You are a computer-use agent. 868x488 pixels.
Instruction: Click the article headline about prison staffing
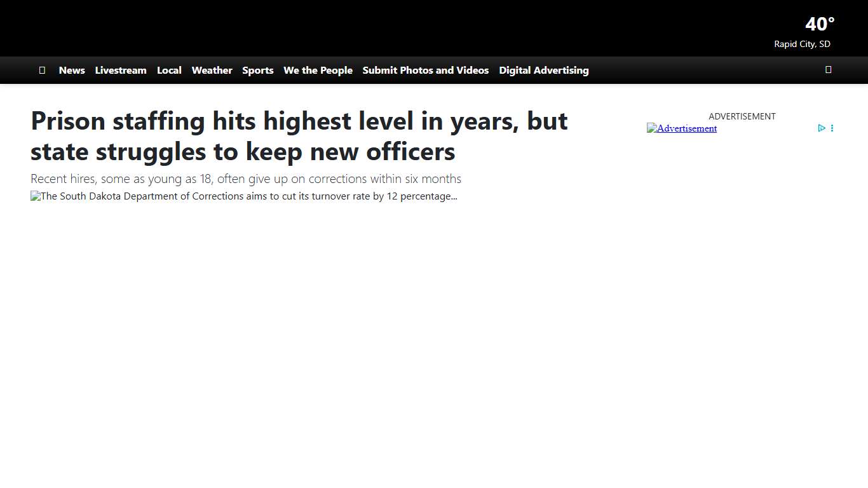299,136
